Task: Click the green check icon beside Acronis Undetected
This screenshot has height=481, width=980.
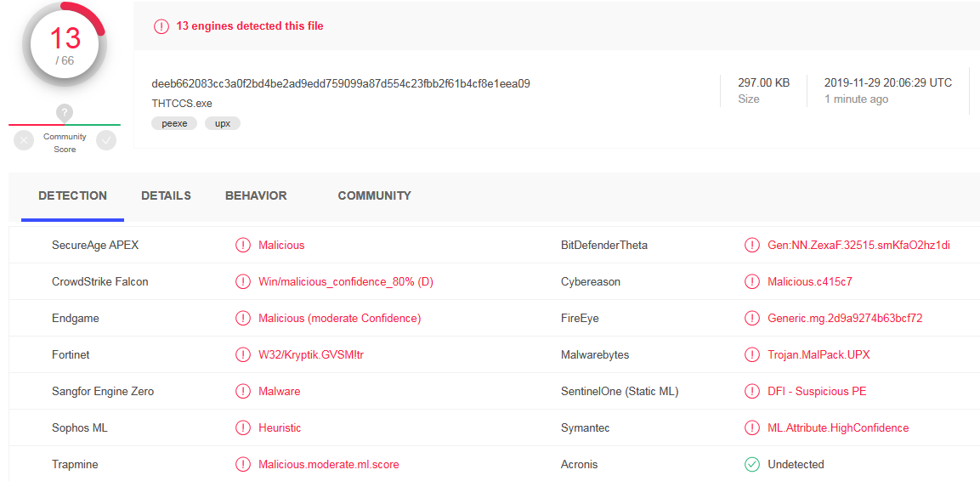Action: pyautogui.click(x=752, y=465)
